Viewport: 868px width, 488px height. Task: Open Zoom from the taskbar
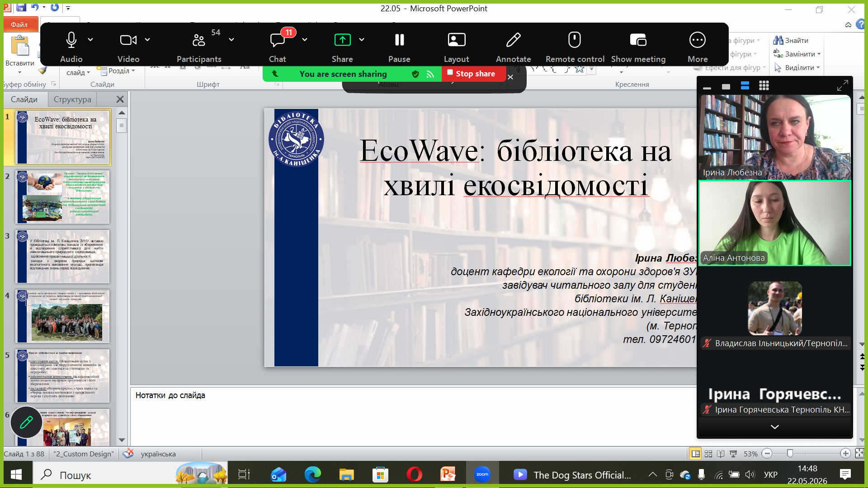[482, 474]
